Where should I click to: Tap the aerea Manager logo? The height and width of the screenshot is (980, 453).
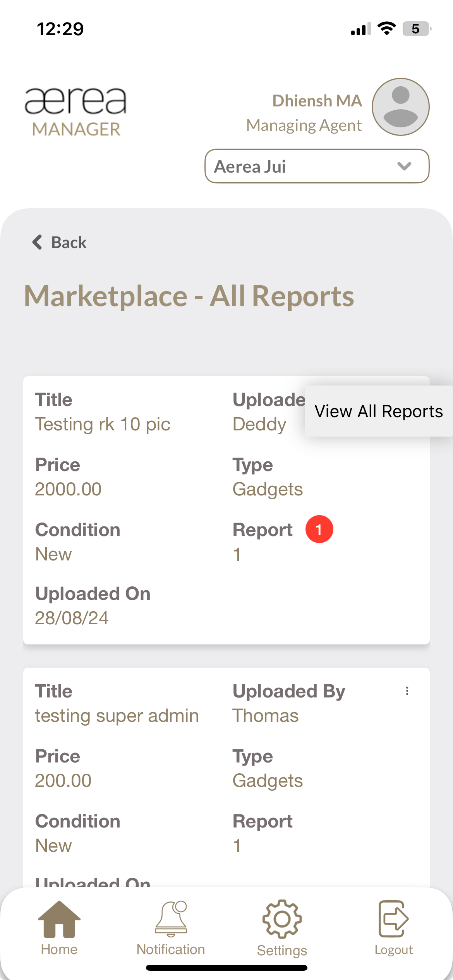[x=76, y=111]
